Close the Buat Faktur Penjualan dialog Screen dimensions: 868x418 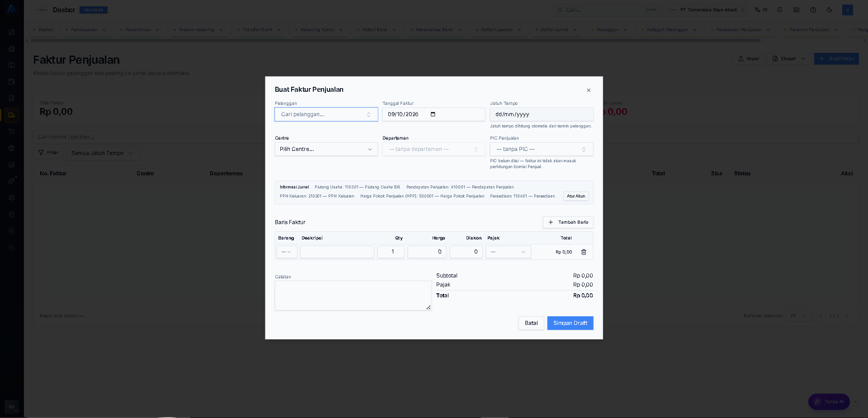(x=589, y=90)
